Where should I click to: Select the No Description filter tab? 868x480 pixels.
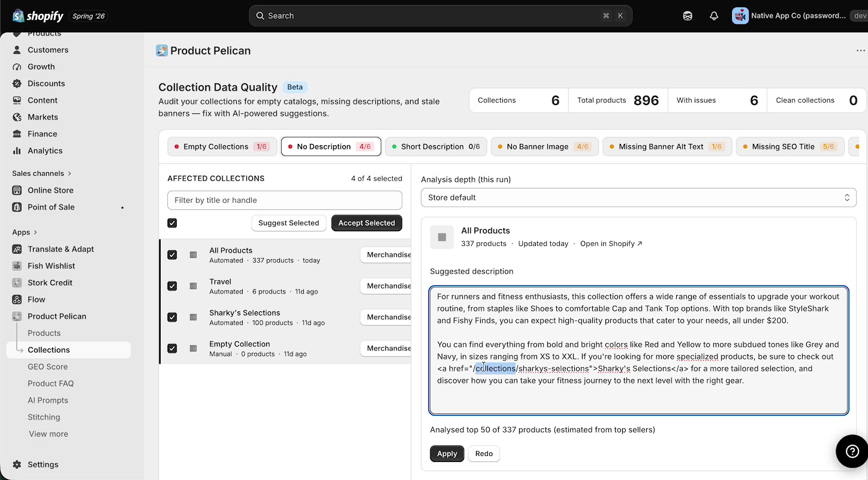331,146
